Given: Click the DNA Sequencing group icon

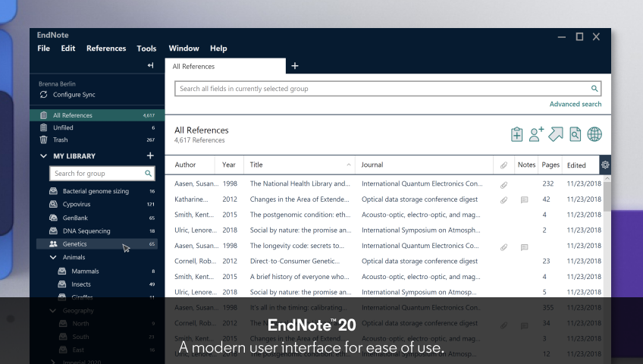Looking at the screenshot, I should pos(53,231).
